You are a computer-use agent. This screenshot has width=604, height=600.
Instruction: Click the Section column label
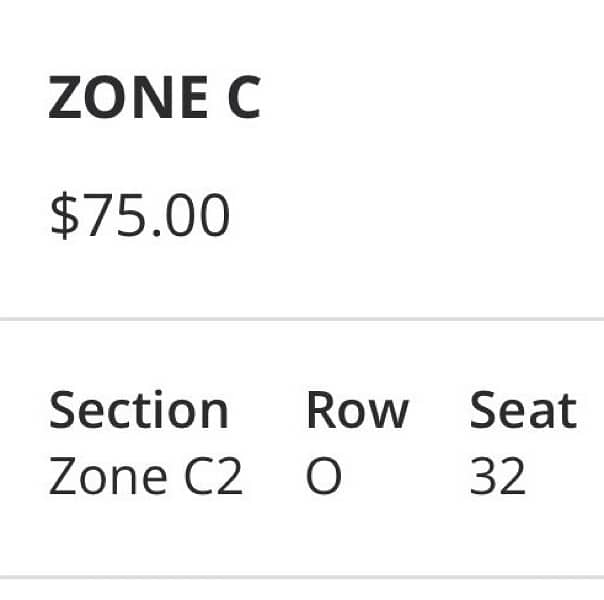[x=139, y=410]
